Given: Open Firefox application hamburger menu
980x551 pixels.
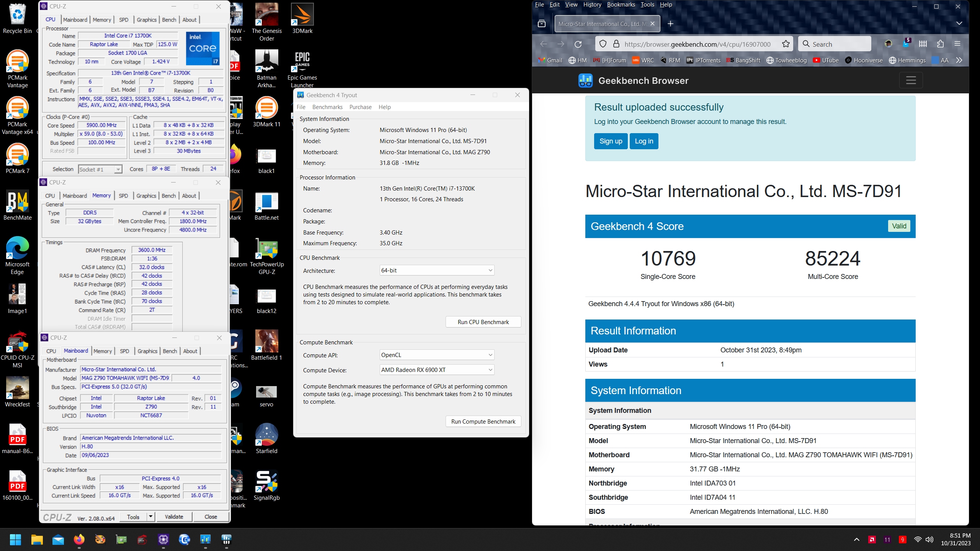Looking at the screenshot, I should click(957, 44).
